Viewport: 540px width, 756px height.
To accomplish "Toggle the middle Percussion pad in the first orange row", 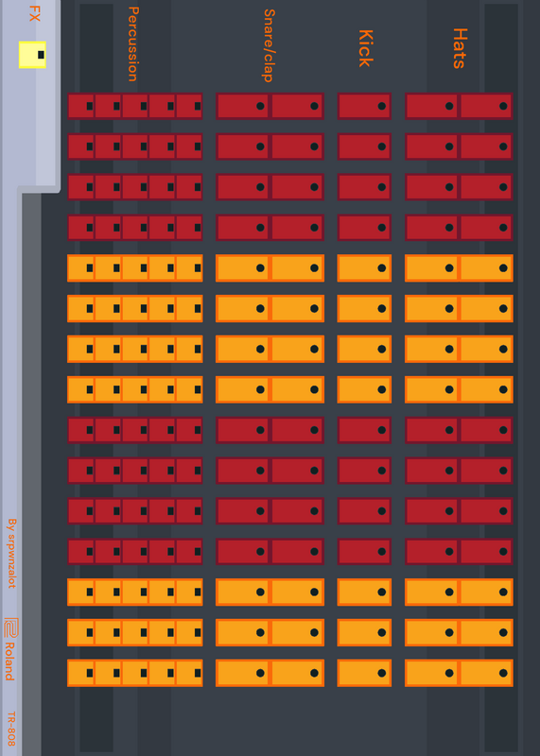I will [134, 268].
